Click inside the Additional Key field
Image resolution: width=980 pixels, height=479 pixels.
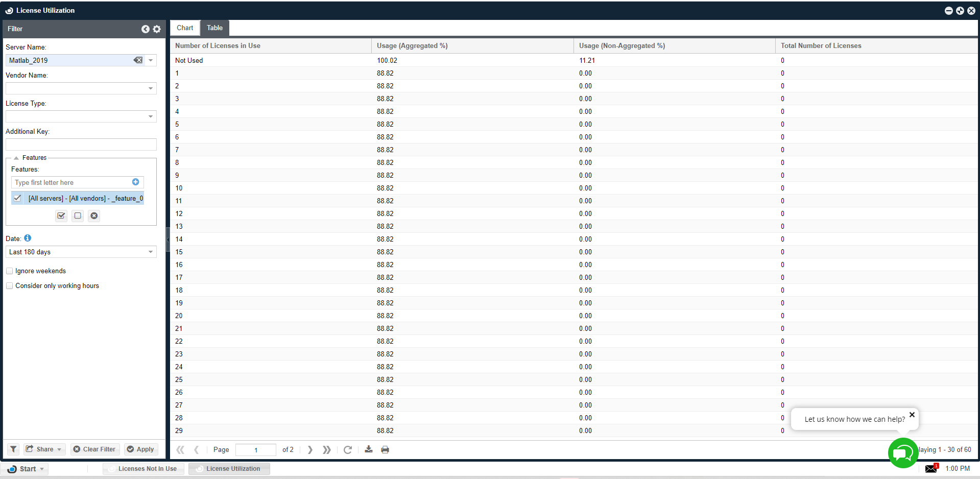click(x=81, y=145)
